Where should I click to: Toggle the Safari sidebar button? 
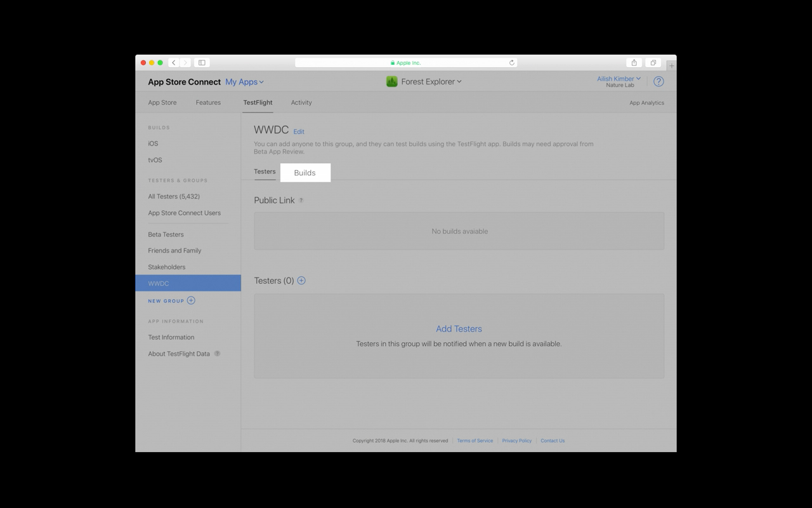(x=202, y=63)
